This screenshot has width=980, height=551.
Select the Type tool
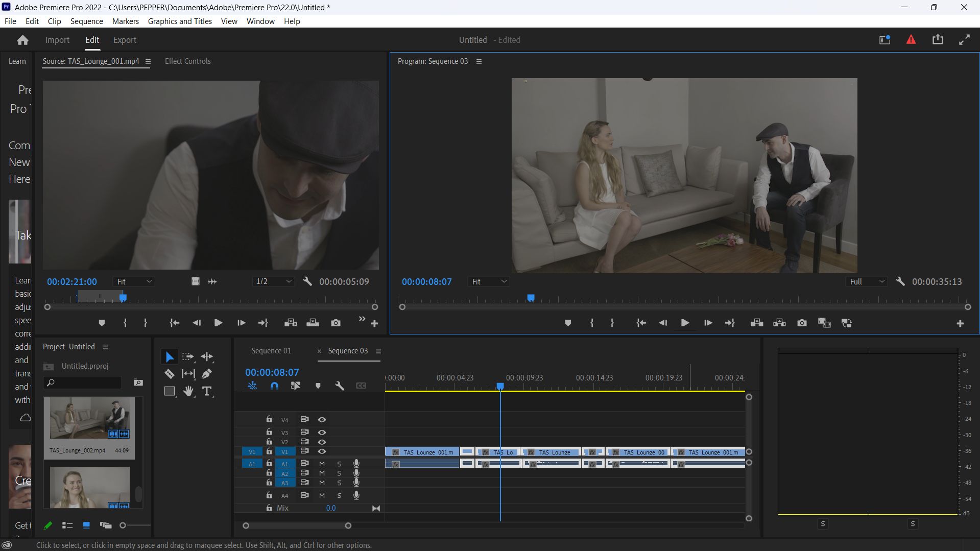point(207,391)
